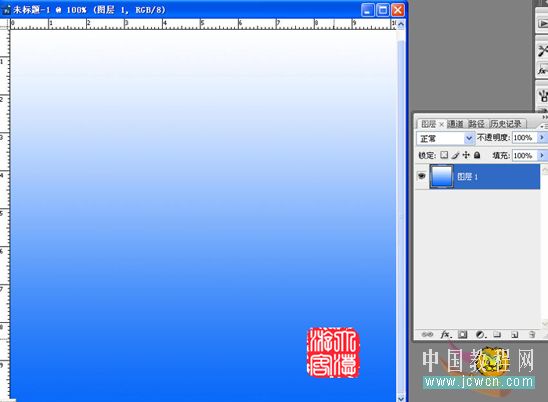Switch to the 历史记录 tab
Viewport: 548px width, 402px height.
505,124
